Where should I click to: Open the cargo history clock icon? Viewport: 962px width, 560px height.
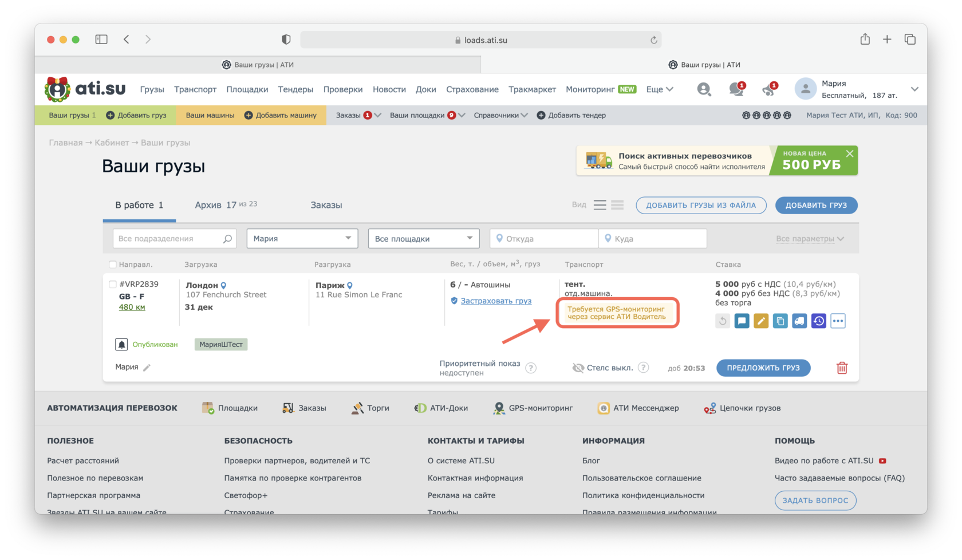coord(819,321)
